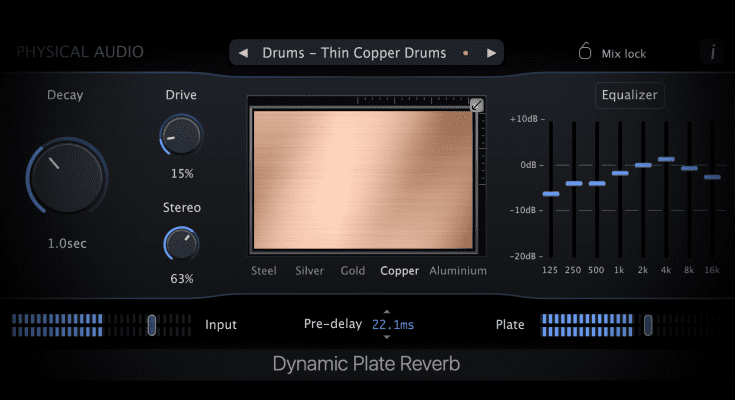Select the Steel plate material
The height and width of the screenshot is (400, 735).
(264, 270)
